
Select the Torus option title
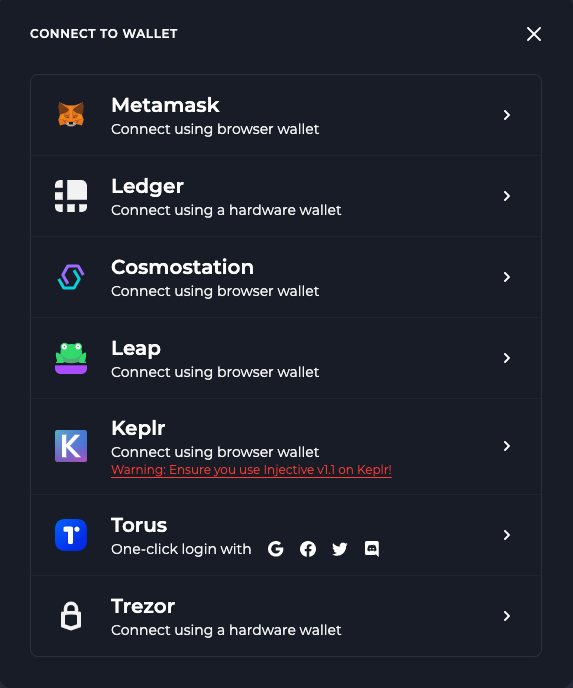[139, 525]
